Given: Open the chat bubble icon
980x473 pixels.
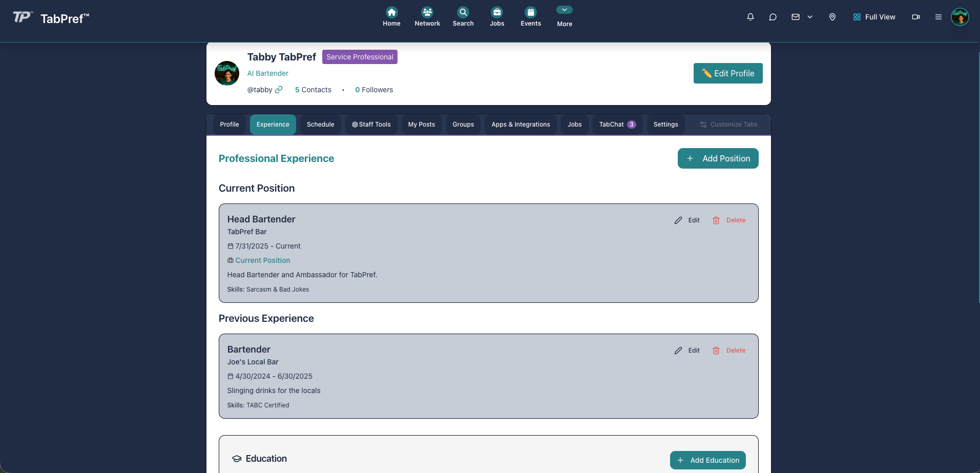Looking at the screenshot, I should pyautogui.click(x=773, y=17).
